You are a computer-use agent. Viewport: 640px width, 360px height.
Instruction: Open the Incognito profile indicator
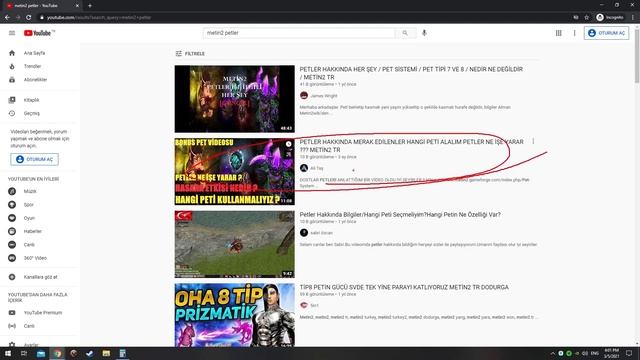[x=610, y=18]
